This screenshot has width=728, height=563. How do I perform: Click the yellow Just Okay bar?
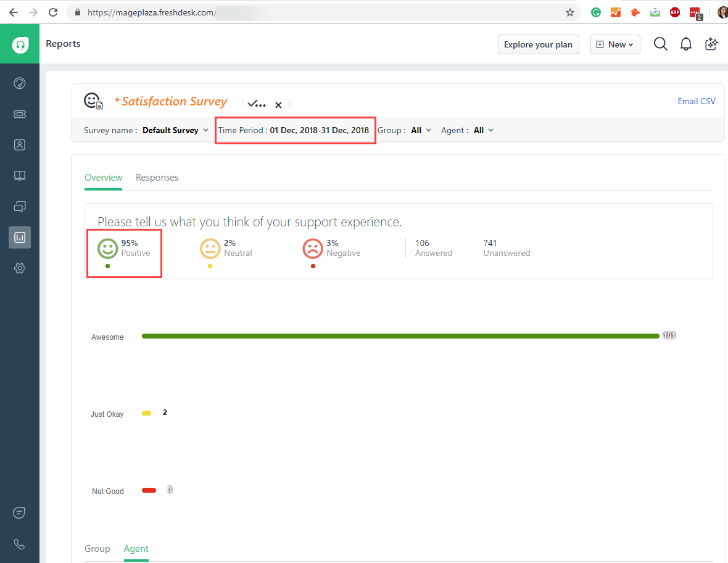point(146,413)
